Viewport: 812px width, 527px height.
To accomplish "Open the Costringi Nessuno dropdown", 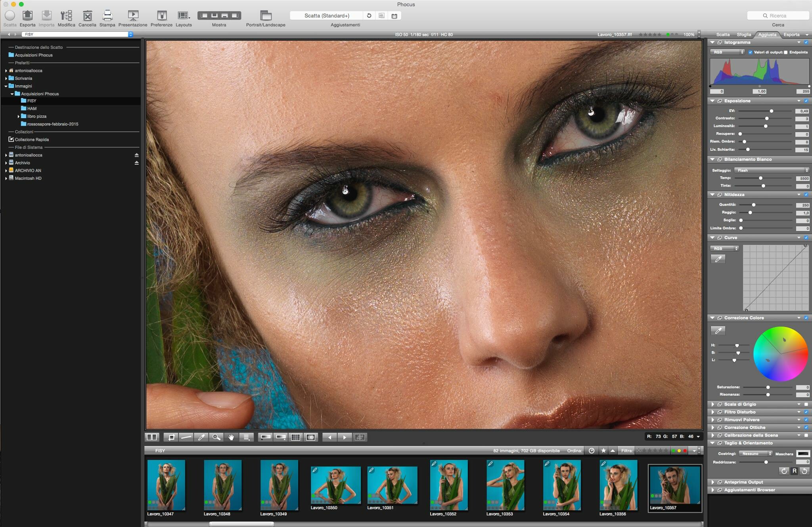I will (x=755, y=454).
